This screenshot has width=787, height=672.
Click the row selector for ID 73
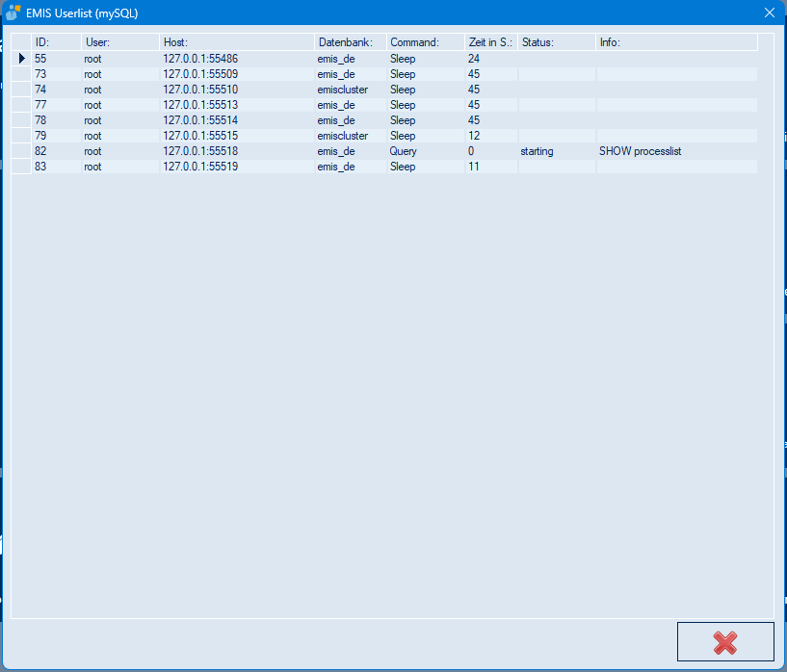point(21,74)
